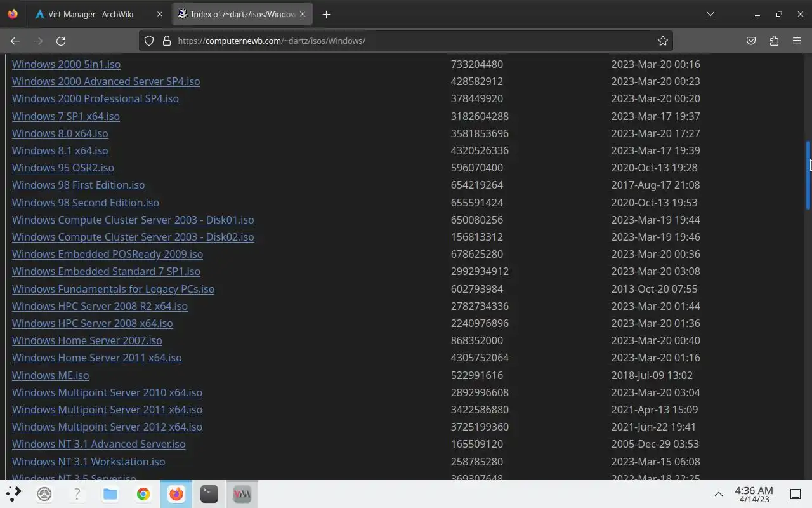Open Windows Fundamentals for Legacy PCs.iso
Image resolution: width=812 pixels, height=508 pixels.
click(x=113, y=289)
